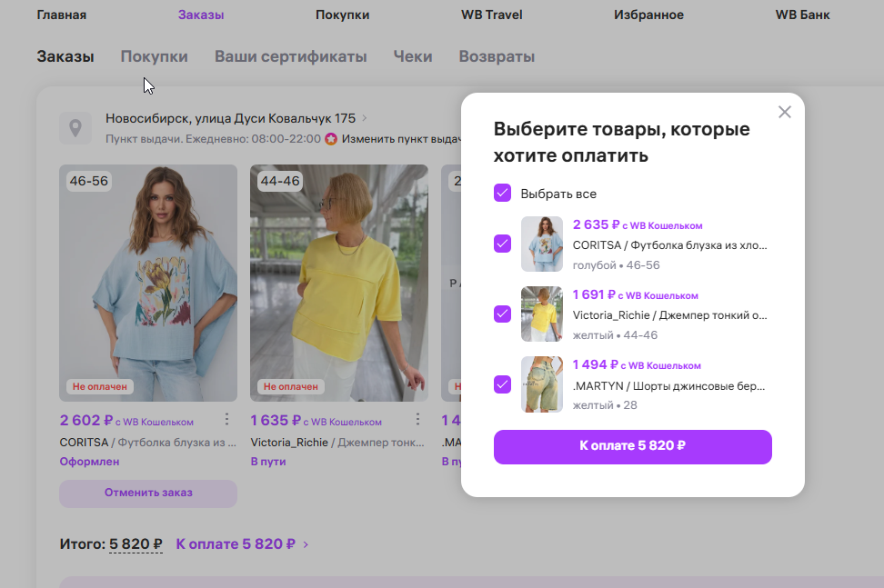Click Не оплачен label on CORITSA card
884x588 pixels.
100,386
